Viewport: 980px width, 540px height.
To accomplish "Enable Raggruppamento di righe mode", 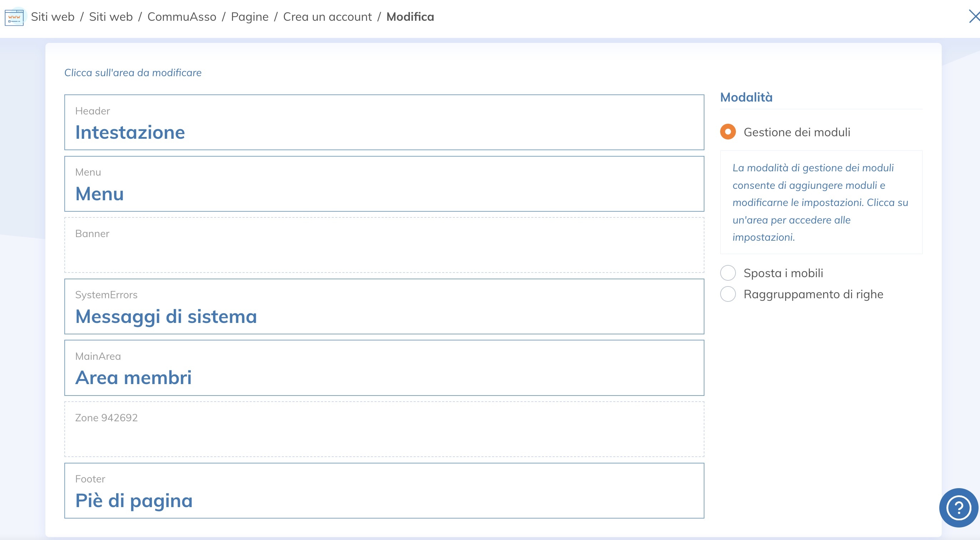I will tap(728, 294).
